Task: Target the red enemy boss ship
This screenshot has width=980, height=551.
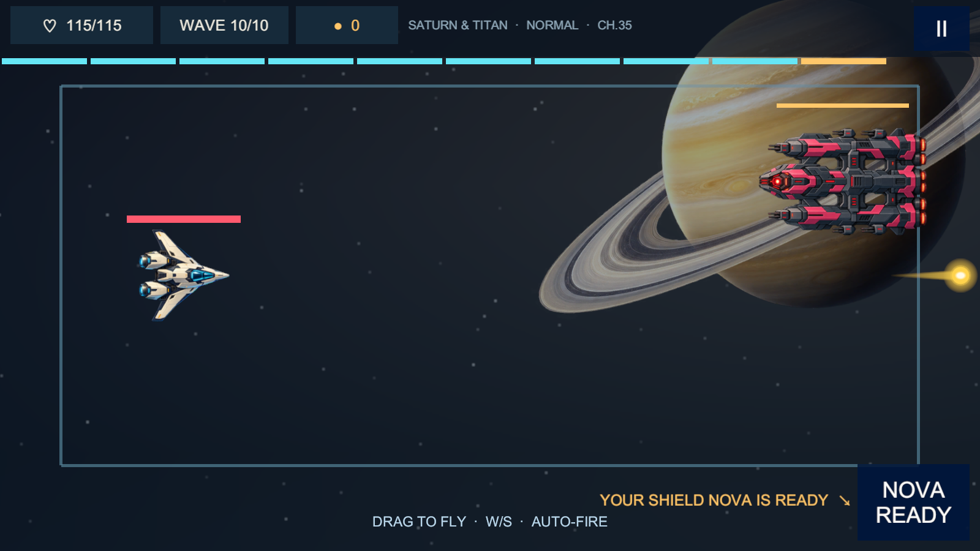Action: (843, 181)
